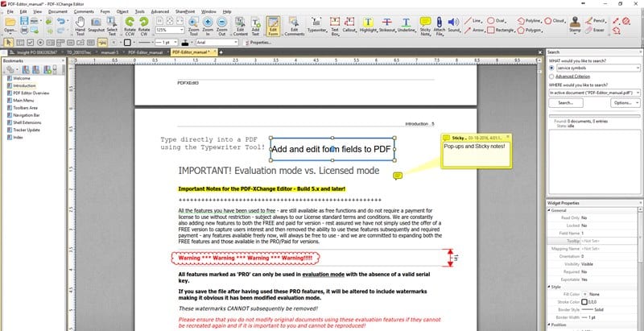The width and height of the screenshot is (644, 331).
Task: Select the Eraser tool
Action: click(595, 30)
